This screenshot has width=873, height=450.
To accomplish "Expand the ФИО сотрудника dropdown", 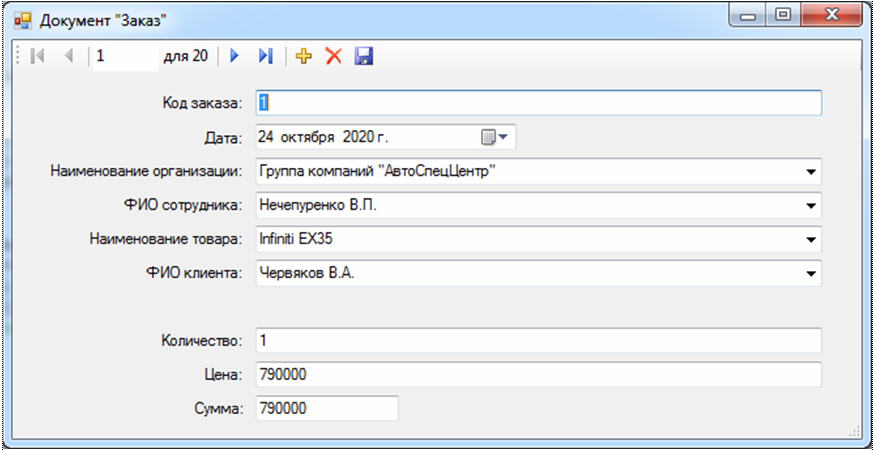I will (808, 206).
